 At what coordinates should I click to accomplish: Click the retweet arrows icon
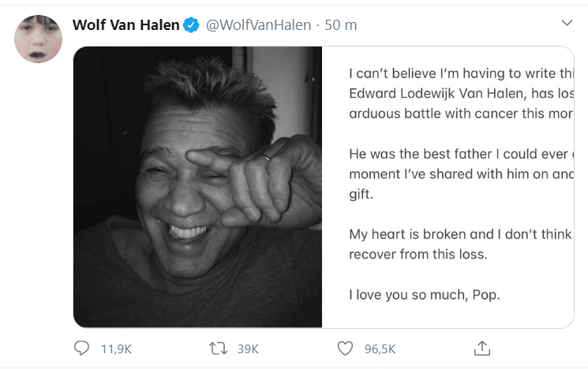pos(215,348)
